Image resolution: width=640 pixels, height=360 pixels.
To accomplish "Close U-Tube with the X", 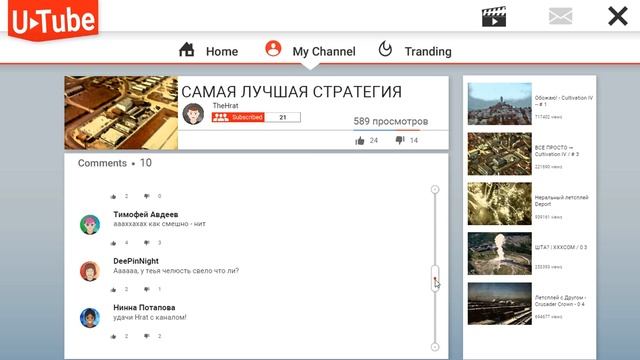I will point(618,16).
